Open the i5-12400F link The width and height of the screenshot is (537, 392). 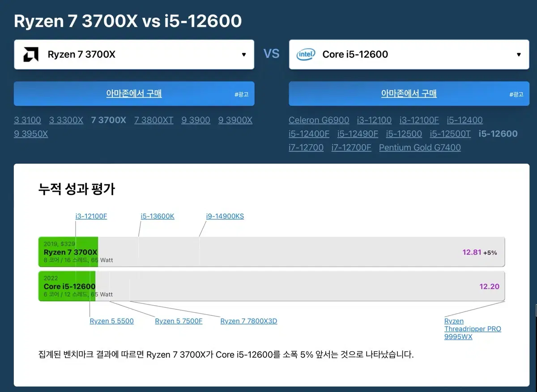[309, 134]
